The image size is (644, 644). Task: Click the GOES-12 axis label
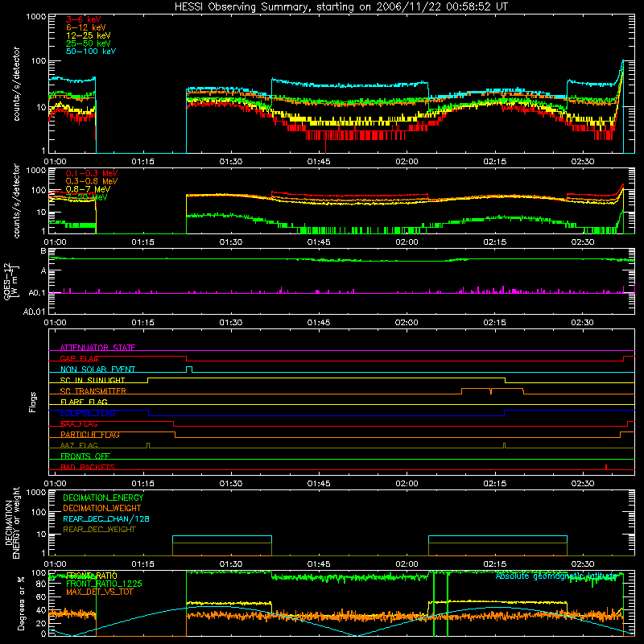(11, 281)
